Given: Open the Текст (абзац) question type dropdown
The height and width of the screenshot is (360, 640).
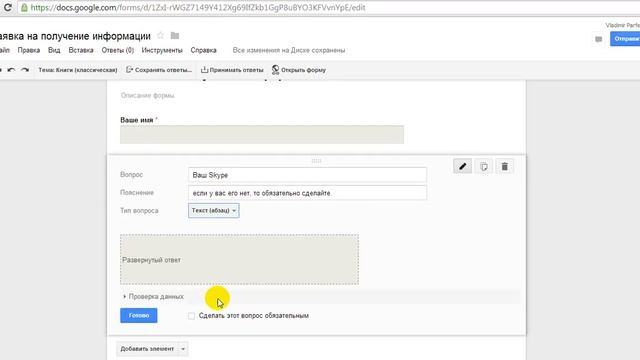Looking at the screenshot, I should click(x=213, y=211).
